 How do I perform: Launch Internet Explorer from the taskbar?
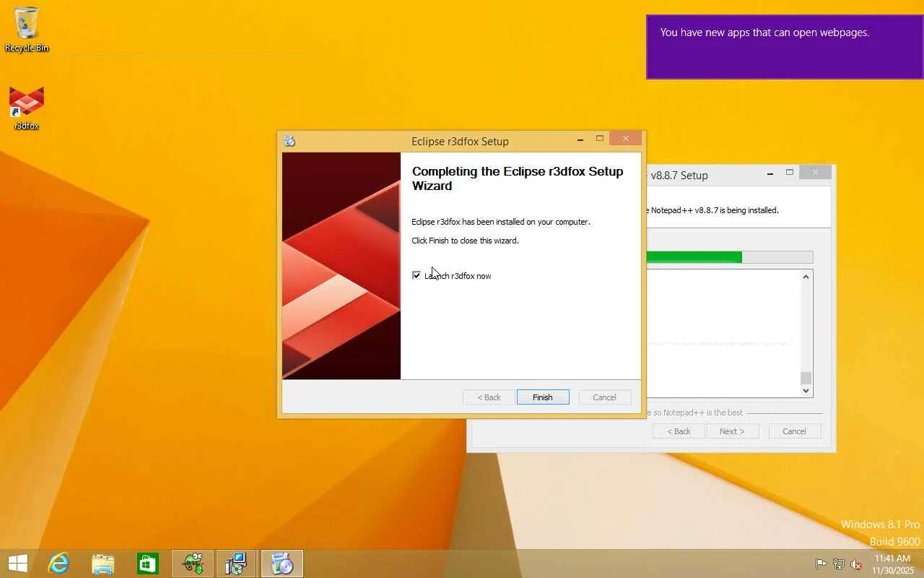(58, 564)
